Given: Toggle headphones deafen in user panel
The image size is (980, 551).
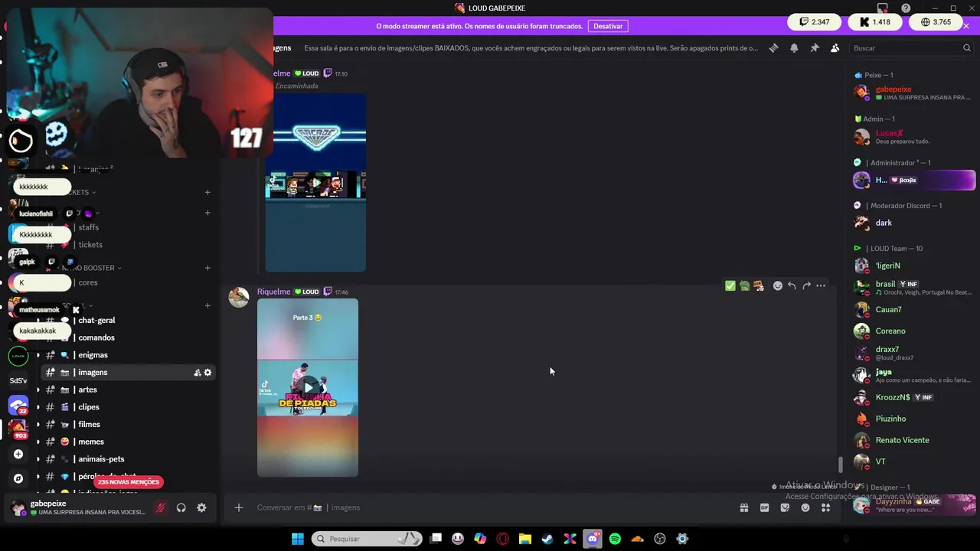Looking at the screenshot, I should 181,507.
